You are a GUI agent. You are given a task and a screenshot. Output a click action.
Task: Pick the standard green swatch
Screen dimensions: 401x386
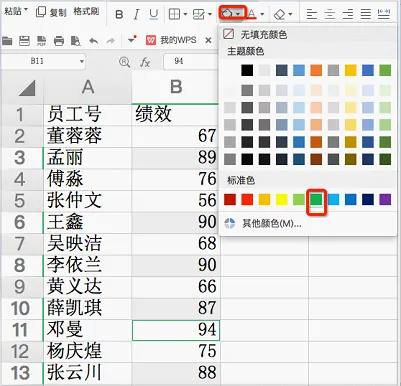pyautogui.click(x=316, y=199)
